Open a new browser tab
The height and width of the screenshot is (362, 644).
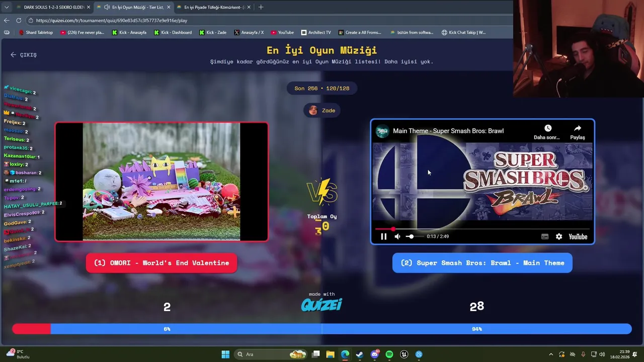261,7
